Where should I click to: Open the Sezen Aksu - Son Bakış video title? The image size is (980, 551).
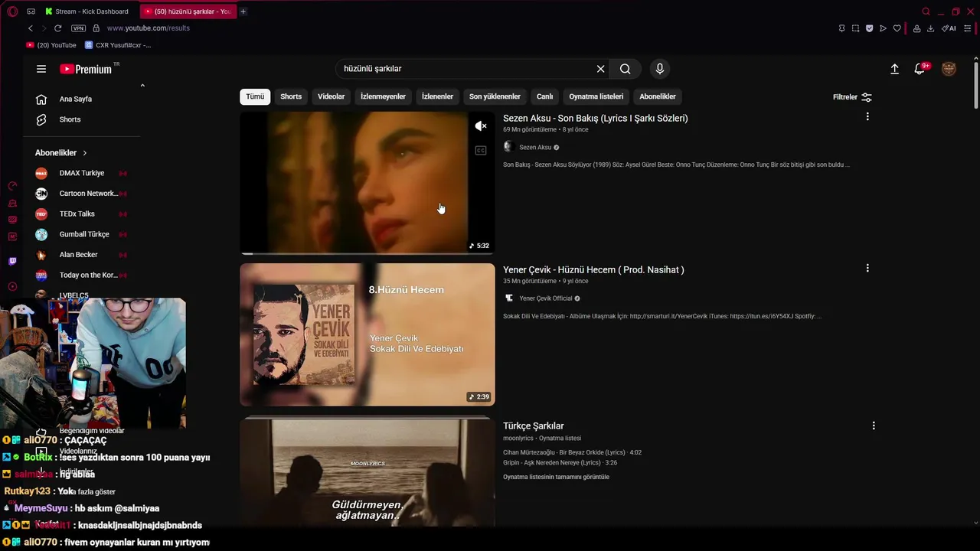[x=595, y=118]
